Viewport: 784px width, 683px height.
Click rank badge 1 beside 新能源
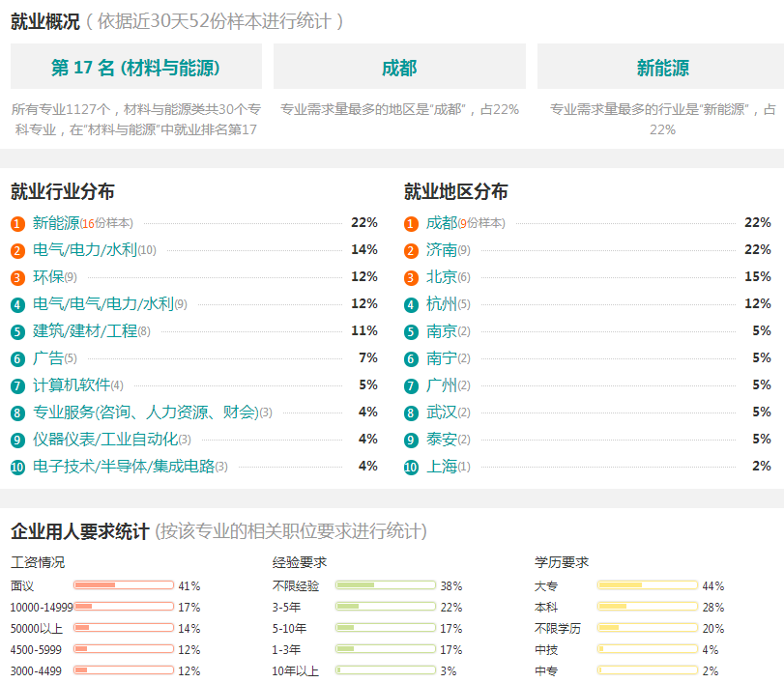point(17,224)
